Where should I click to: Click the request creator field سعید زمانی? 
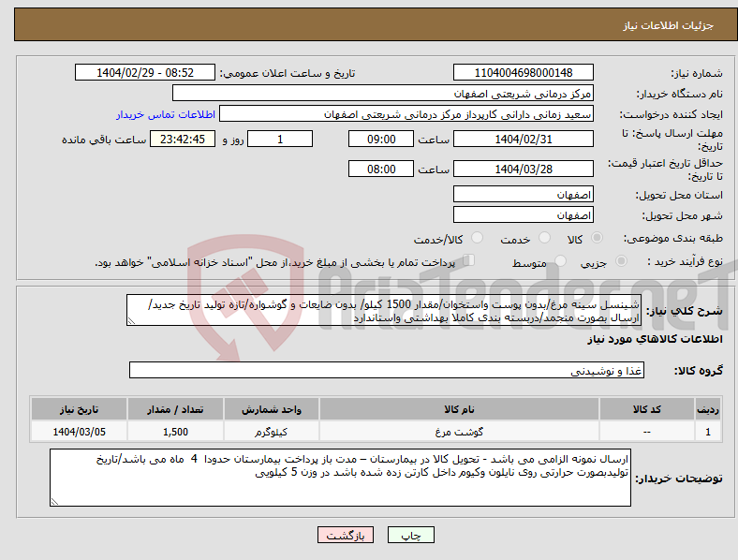(406, 114)
